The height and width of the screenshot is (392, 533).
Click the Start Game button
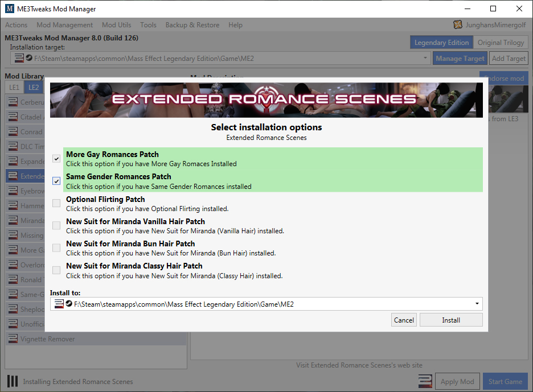point(505,381)
